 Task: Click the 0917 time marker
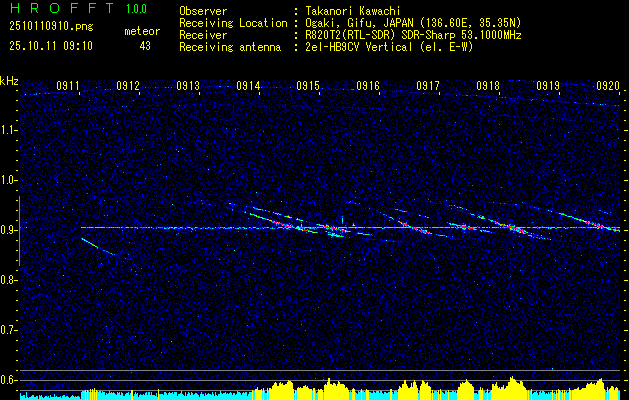point(428,86)
